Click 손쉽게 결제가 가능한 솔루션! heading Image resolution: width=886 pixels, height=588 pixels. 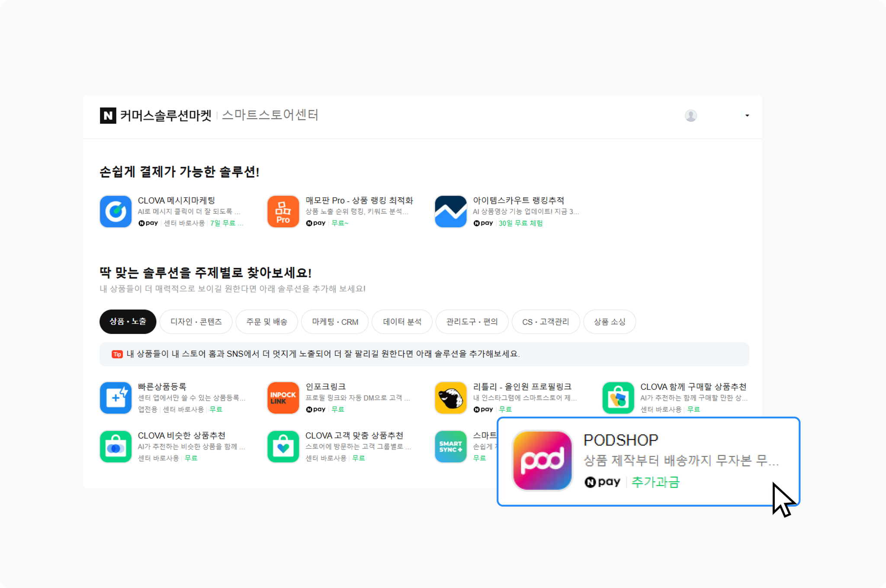pos(179,172)
